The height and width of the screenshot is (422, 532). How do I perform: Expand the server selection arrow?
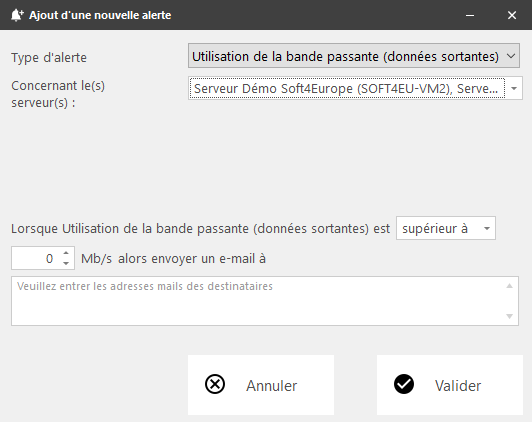[514, 88]
